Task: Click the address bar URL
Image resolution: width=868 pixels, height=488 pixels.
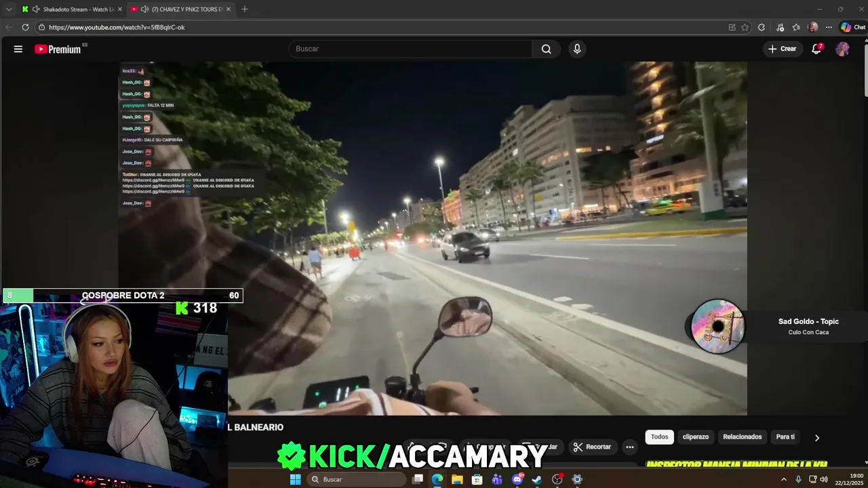Action: 117,27
